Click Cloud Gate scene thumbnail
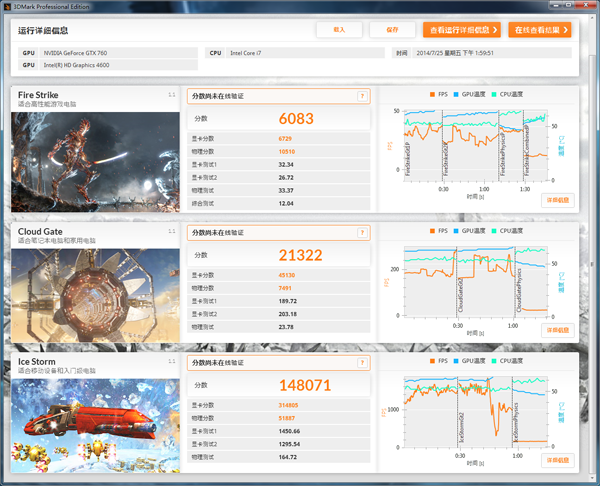Viewport: 600px width, 486px height. (95, 295)
